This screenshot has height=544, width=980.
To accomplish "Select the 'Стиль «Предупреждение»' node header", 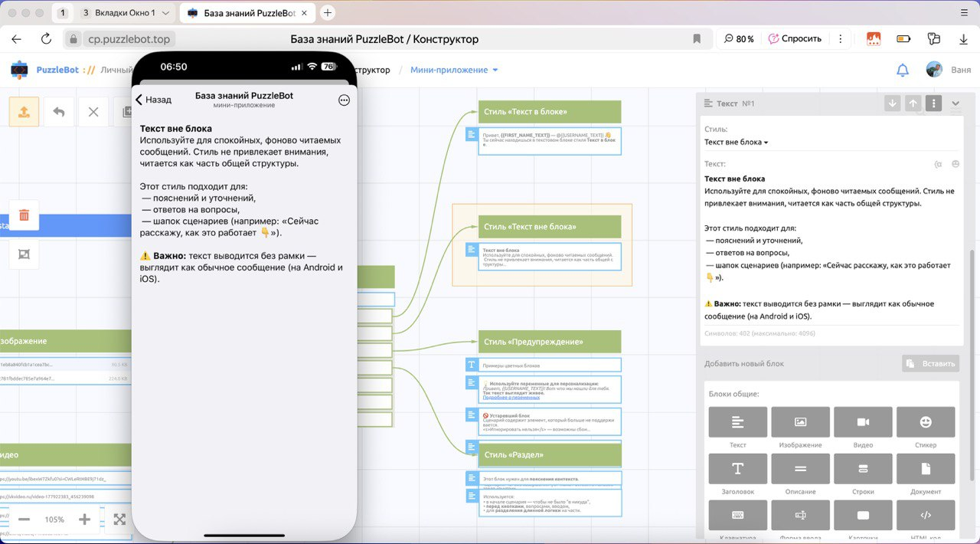I will [550, 342].
